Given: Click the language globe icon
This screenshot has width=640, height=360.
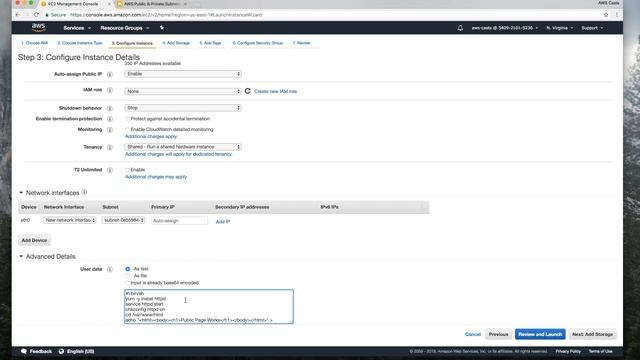Looking at the screenshot, I should (61, 351).
